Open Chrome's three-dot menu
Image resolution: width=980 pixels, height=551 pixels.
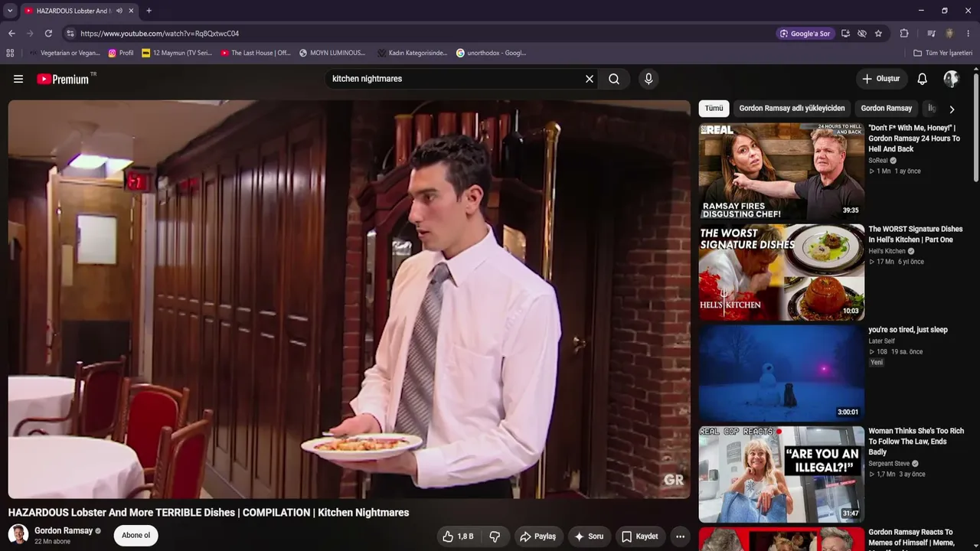pyautogui.click(x=969, y=34)
